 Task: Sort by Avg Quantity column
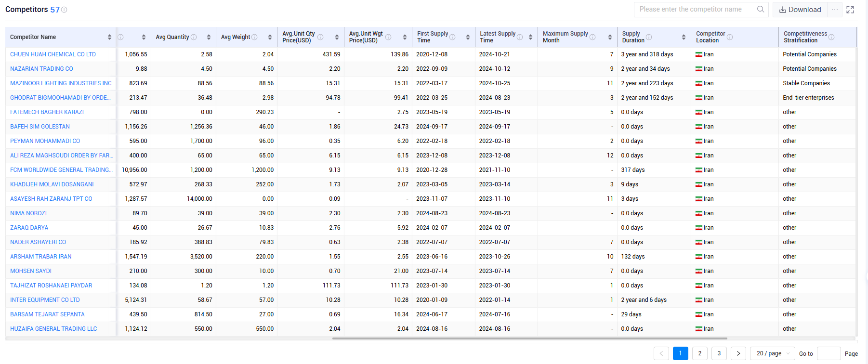click(x=209, y=37)
